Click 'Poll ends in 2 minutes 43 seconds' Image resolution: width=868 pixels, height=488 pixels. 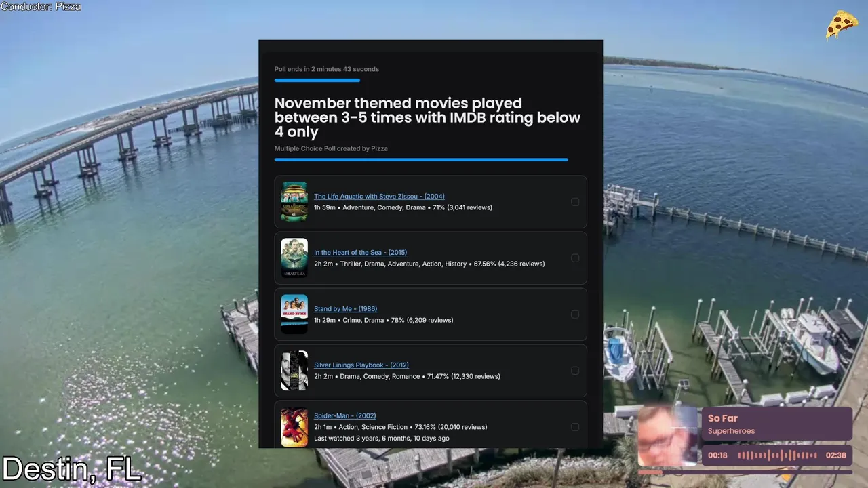327,69
